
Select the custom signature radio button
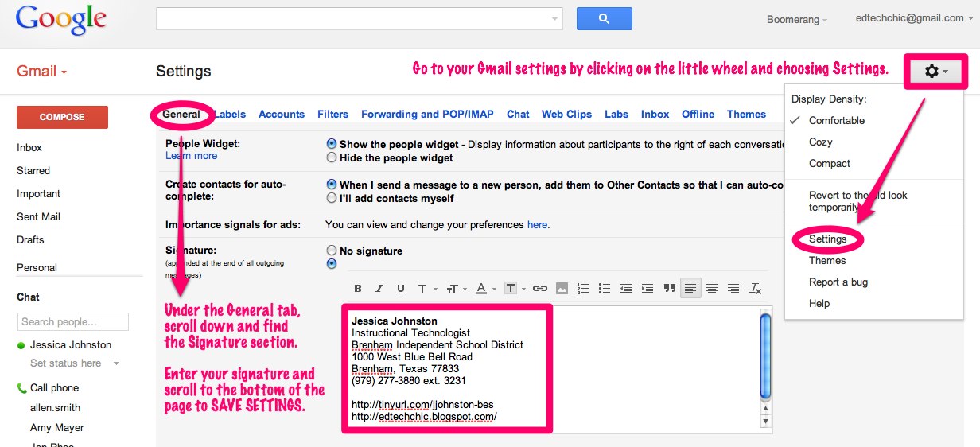click(x=332, y=264)
